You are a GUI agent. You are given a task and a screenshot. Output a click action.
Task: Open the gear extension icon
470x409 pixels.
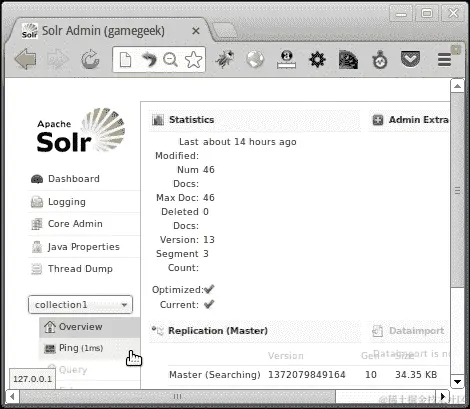[317, 60]
